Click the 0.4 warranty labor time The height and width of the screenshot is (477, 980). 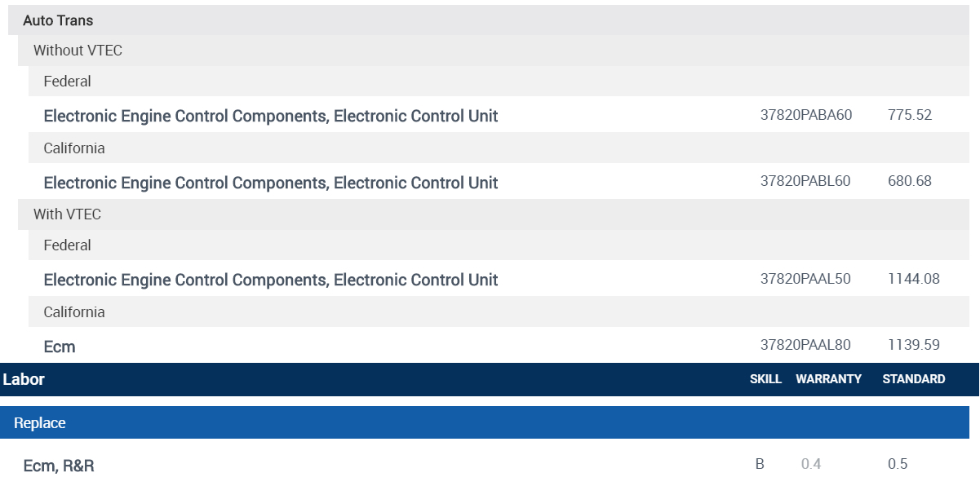[810, 464]
